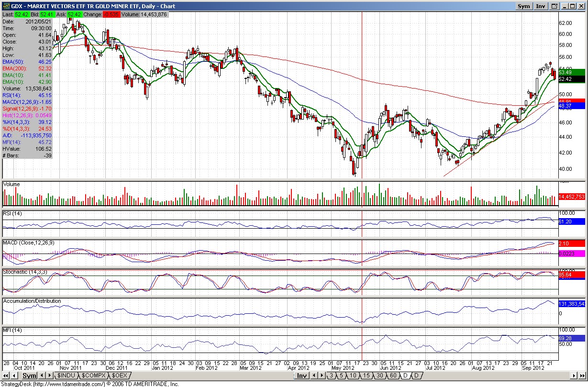Maximize the GDX chart window
Image resolution: width=588 pixels, height=387 pixels.
[573, 6]
